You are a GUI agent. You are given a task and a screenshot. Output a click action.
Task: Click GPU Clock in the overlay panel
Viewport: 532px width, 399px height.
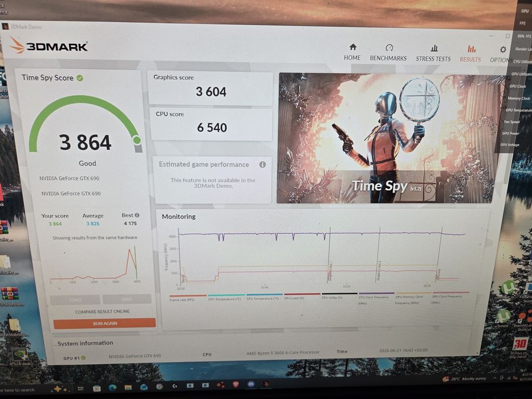click(x=517, y=86)
